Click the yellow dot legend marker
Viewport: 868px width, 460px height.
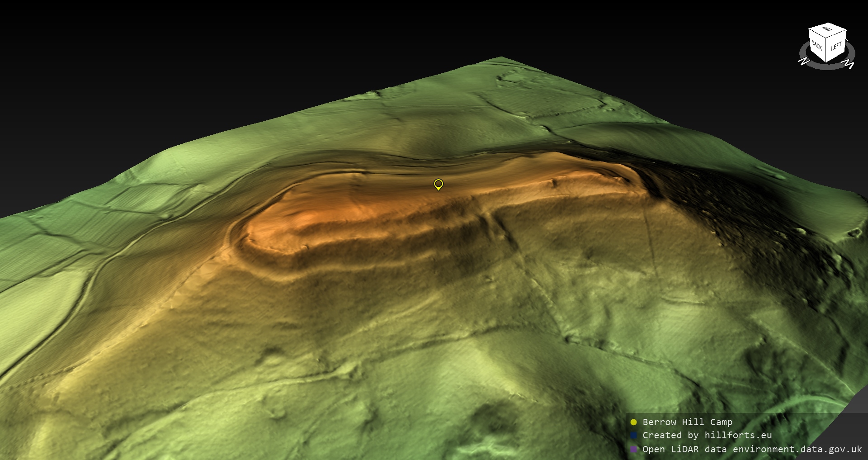point(633,422)
